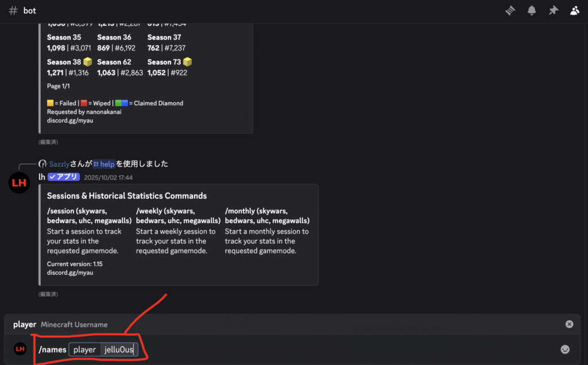
Task: Click the message timestamp 2025/10/02 17:44
Action: tap(108, 178)
